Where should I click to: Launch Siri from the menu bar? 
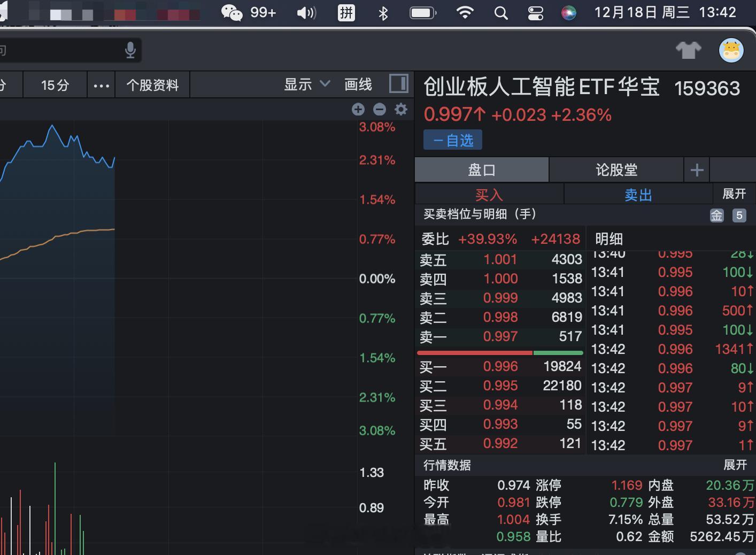(x=569, y=13)
